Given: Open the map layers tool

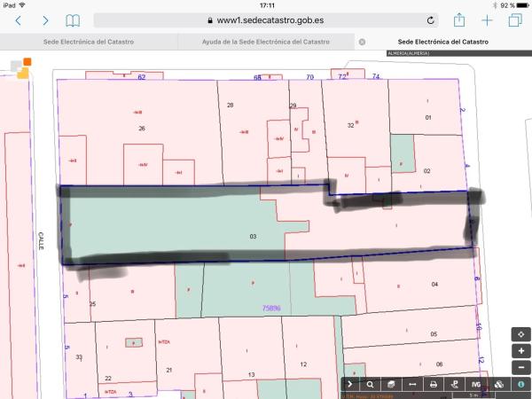Looking at the screenshot, I should click(391, 384).
